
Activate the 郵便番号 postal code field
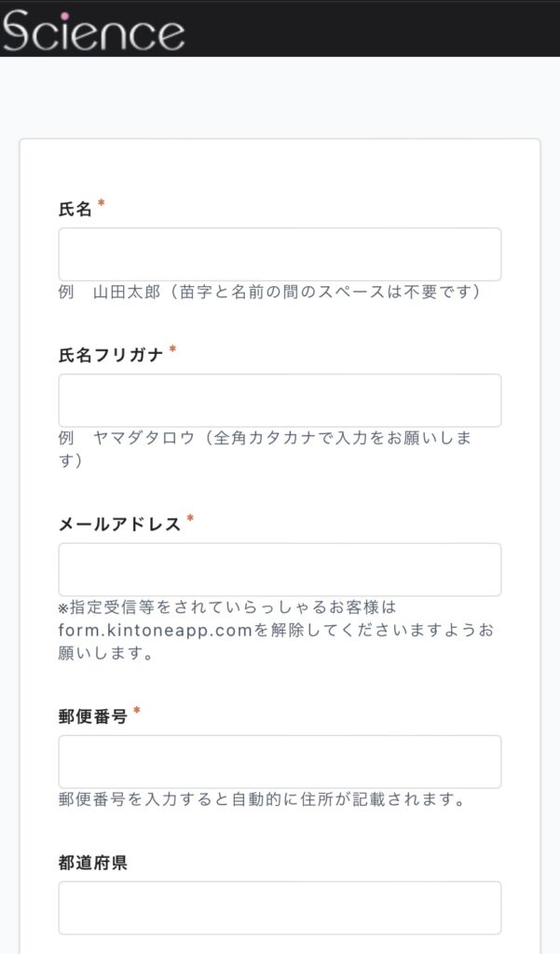click(x=280, y=762)
